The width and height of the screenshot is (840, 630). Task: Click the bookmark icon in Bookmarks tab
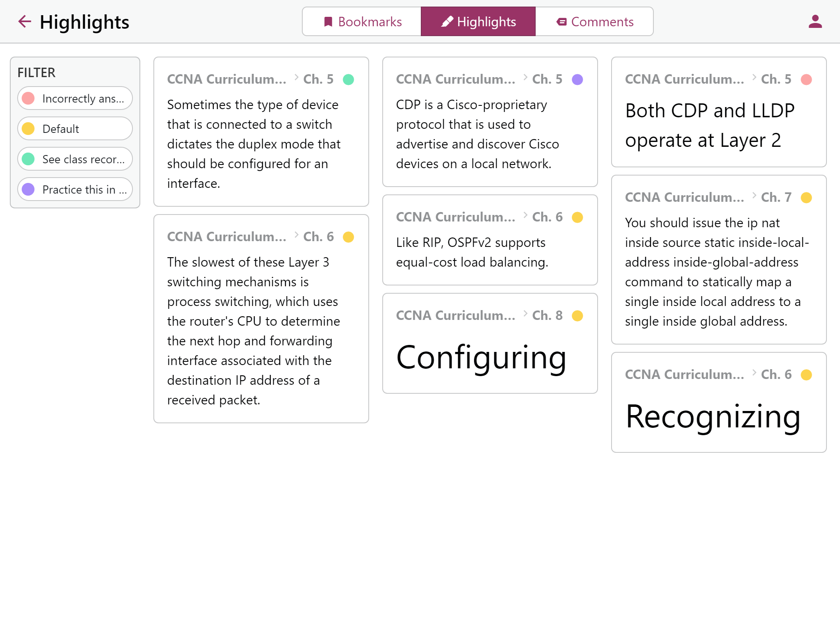tap(328, 22)
